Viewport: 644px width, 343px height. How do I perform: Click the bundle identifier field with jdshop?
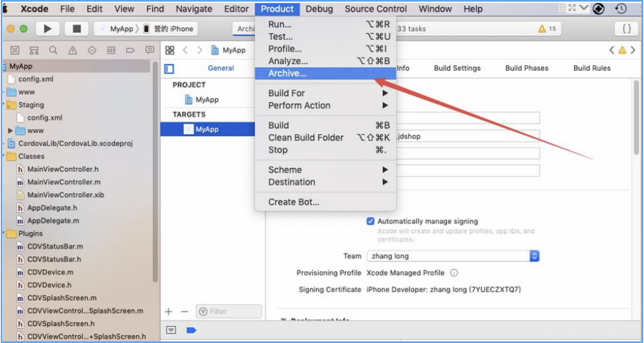point(468,136)
